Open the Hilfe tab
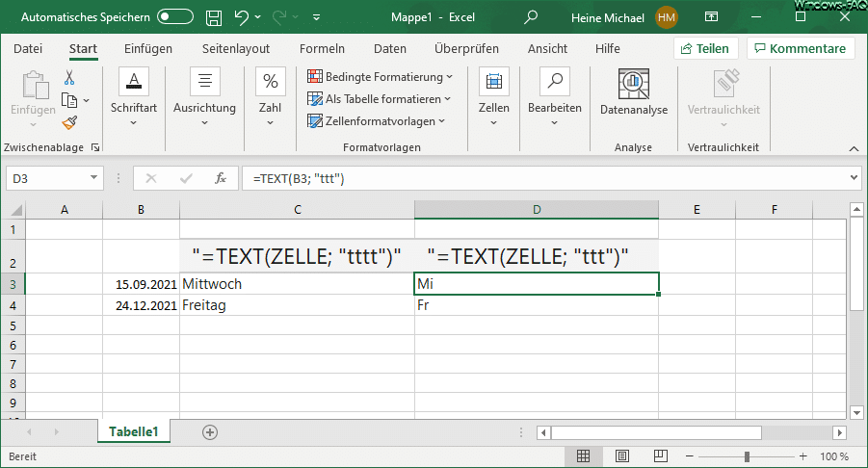This screenshot has height=468, width=868. (x=607, y=49)
